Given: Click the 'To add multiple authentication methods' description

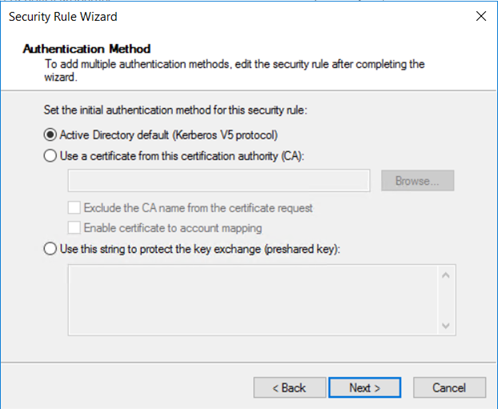Looking at the screenshot, I should pos(234,70).
